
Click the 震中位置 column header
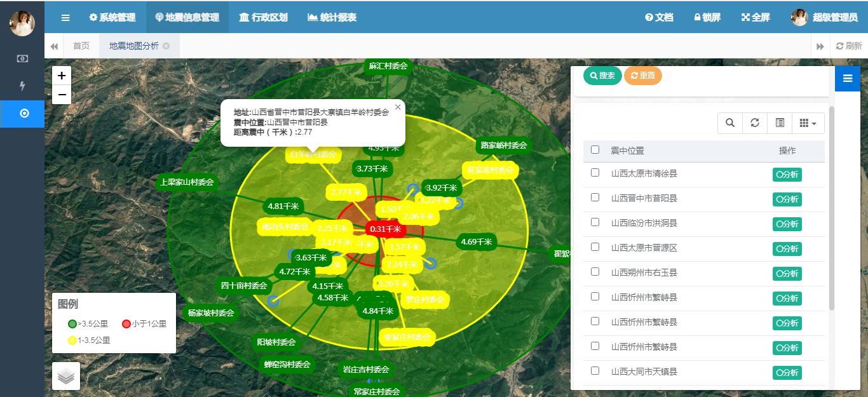coord(627,151)
